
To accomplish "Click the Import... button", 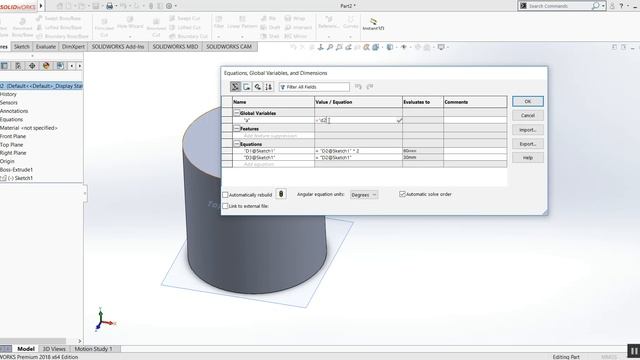I will (528, 130).
